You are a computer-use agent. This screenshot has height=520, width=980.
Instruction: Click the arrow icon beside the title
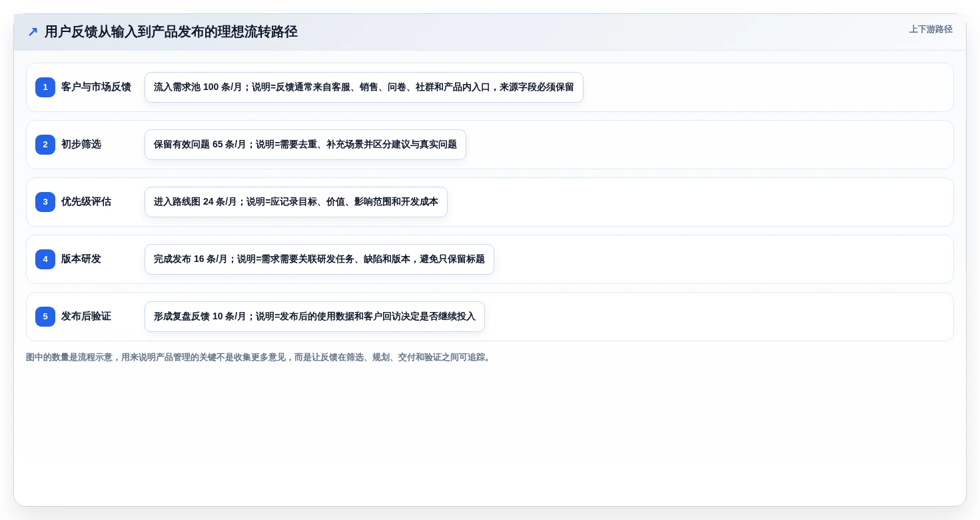33,32
